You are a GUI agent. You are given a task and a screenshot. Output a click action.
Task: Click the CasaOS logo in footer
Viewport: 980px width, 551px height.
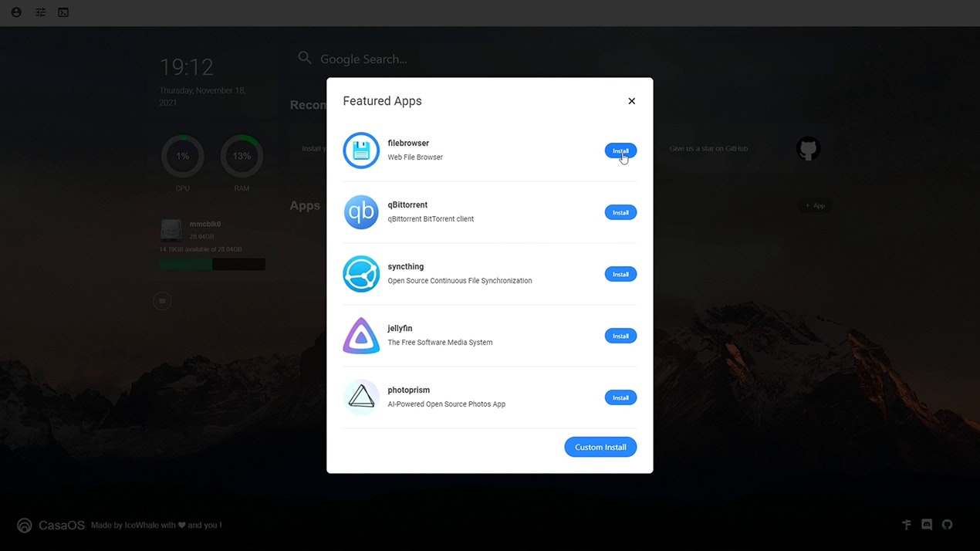point(25,526)
